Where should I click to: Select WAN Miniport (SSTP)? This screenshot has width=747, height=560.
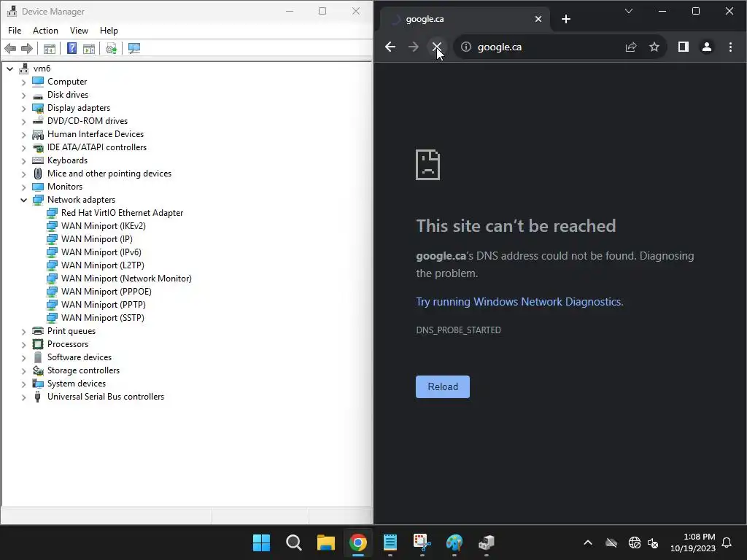[102, 318]
